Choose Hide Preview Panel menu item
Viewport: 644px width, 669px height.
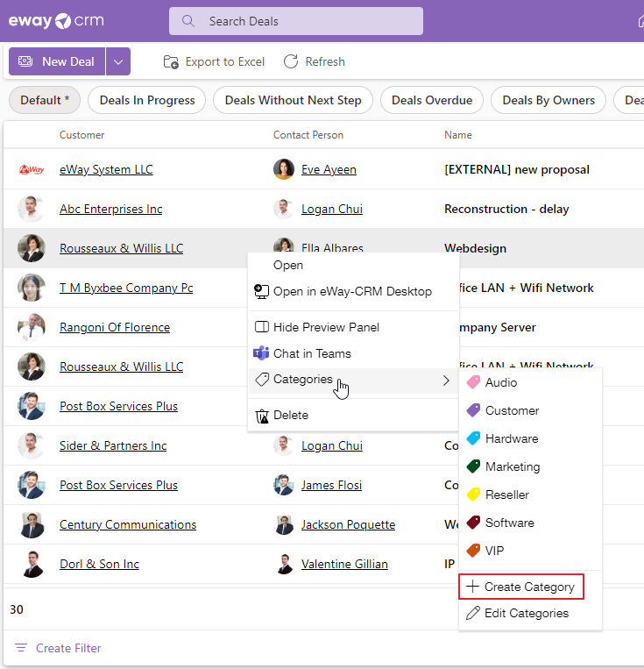[354, 327]
